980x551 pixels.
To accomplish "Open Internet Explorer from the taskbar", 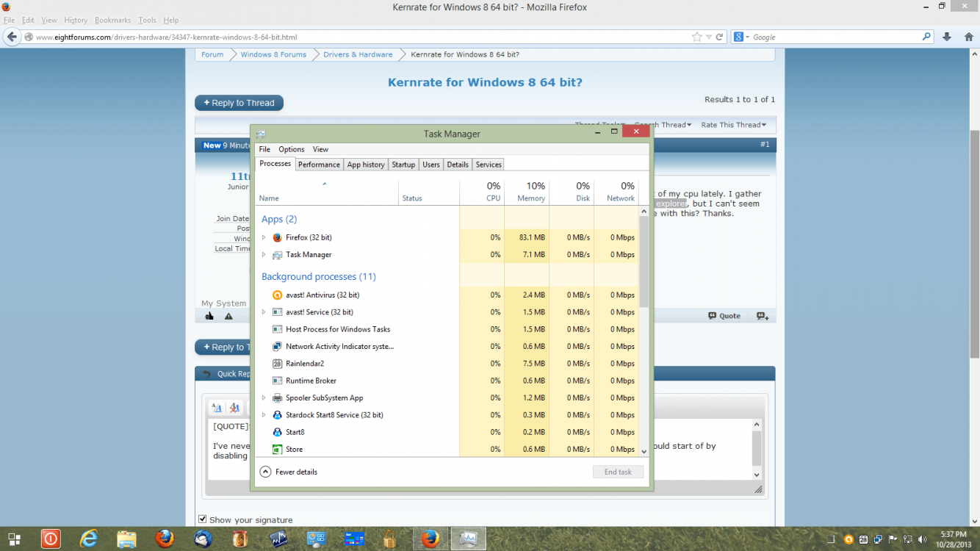I will 89,539.
